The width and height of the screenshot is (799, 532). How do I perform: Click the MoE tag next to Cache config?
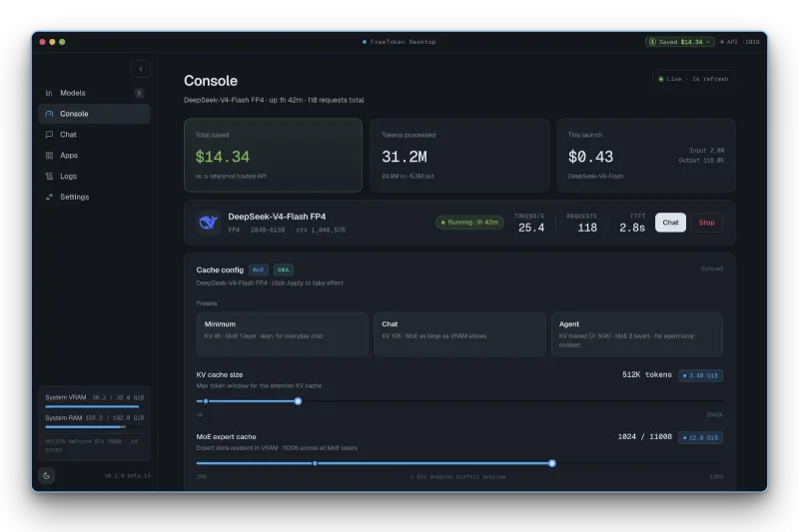pos(259,269)
